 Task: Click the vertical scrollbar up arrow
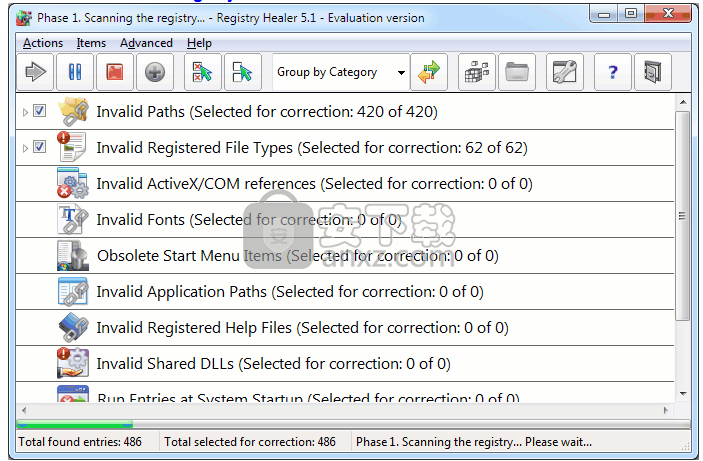pyautogui.click(x=683, y=102)
